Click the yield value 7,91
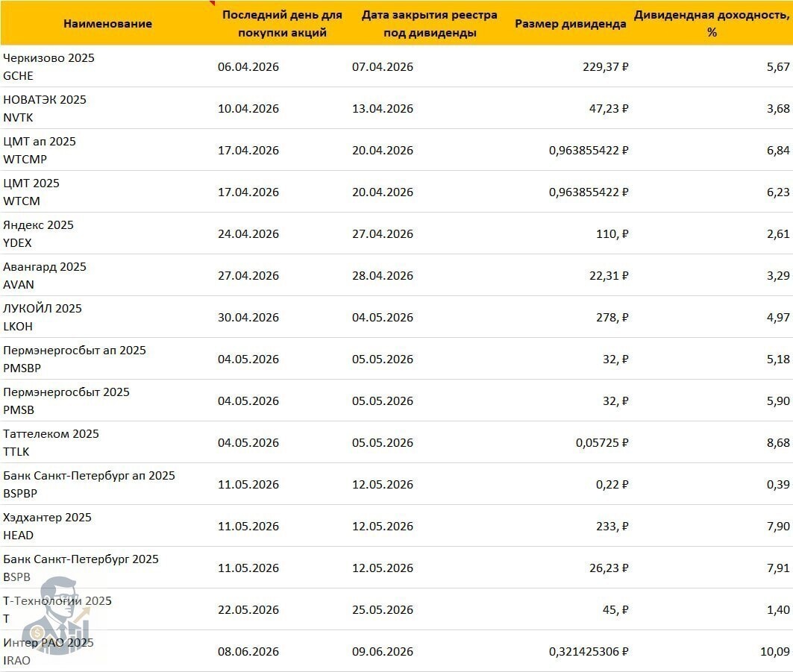This screenshot has width=793, height=672. pos(778,568)
